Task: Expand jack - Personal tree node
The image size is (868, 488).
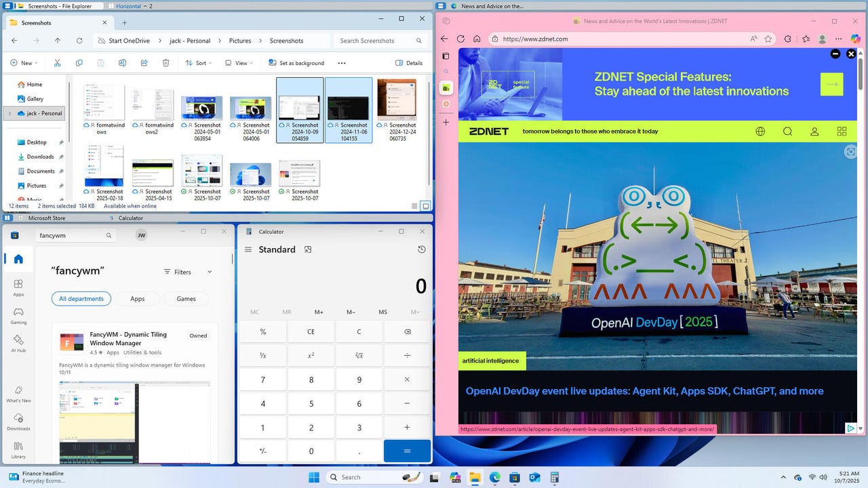Action: (x=9, y=113)
